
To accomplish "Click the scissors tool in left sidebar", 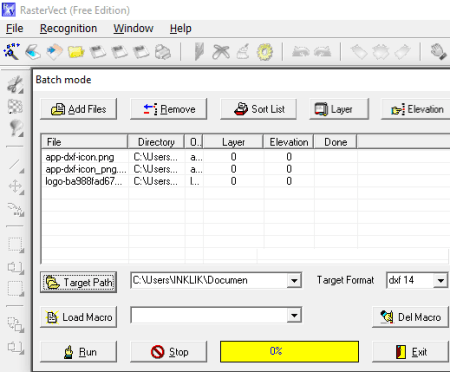I will point(15,85).
